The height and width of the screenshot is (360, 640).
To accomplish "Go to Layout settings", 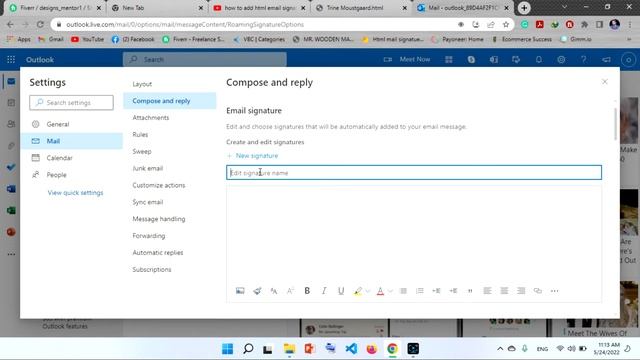I will point(142,84).
